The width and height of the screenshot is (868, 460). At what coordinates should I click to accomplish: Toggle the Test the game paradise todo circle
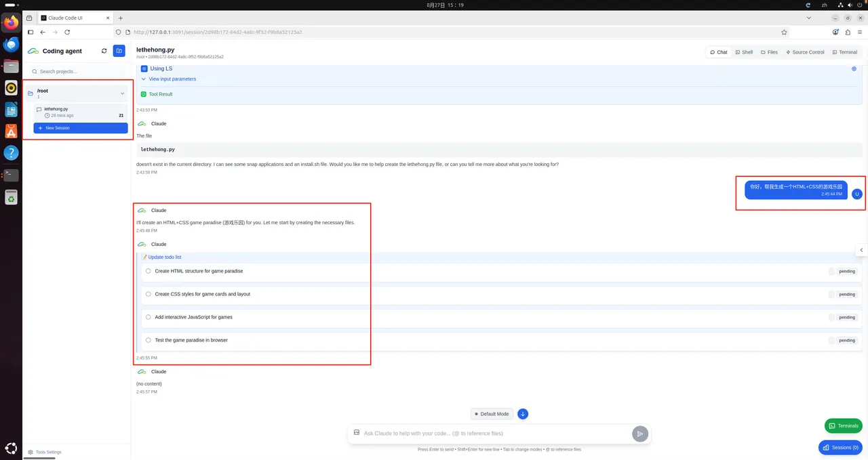coord(149,340)
